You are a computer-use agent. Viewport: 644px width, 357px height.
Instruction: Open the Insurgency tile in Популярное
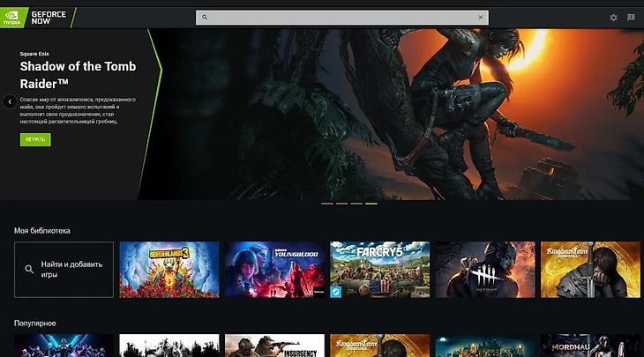274,346
